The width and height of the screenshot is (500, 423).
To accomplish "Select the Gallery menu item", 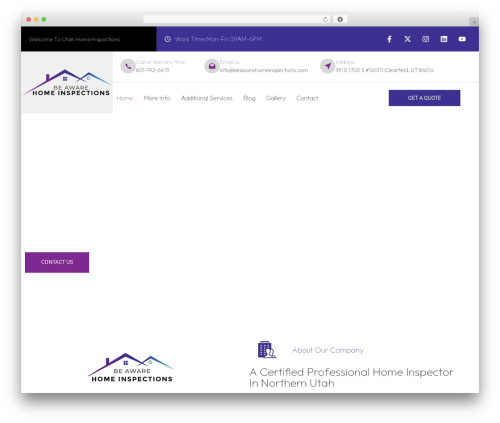I will [276, 98].
